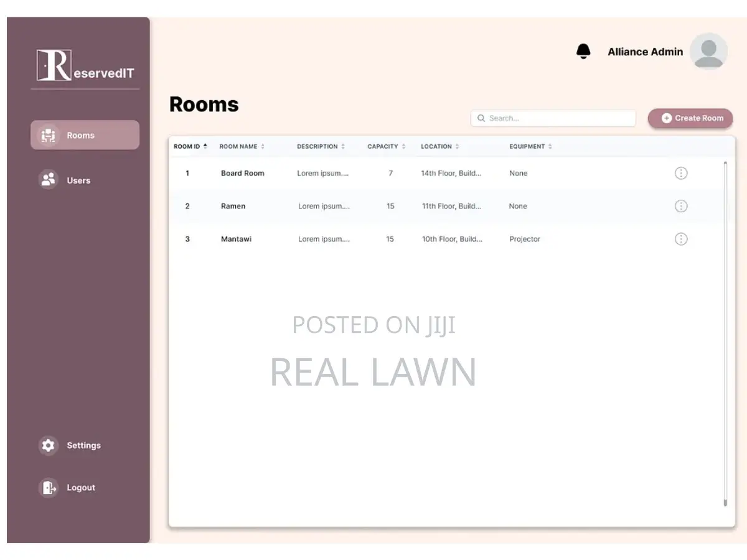747x560 pixels.
Task: Click capacity value 7 for Board Room
Action: (390, 173)
